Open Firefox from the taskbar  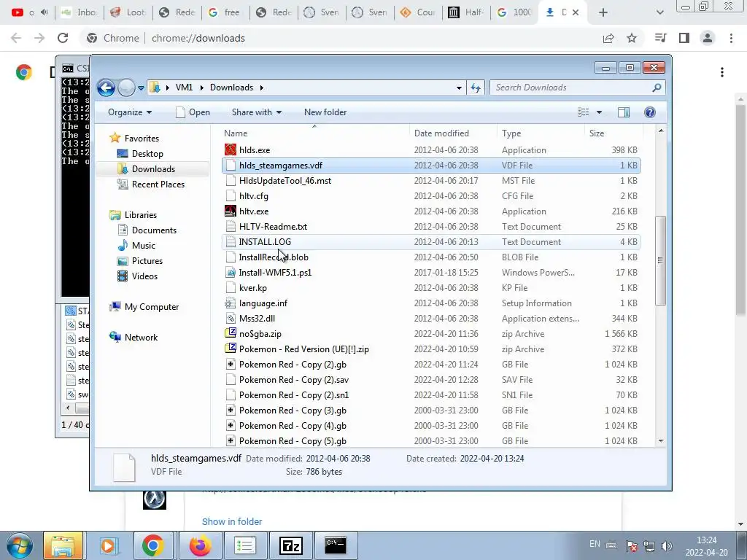[x=200, y=545]
